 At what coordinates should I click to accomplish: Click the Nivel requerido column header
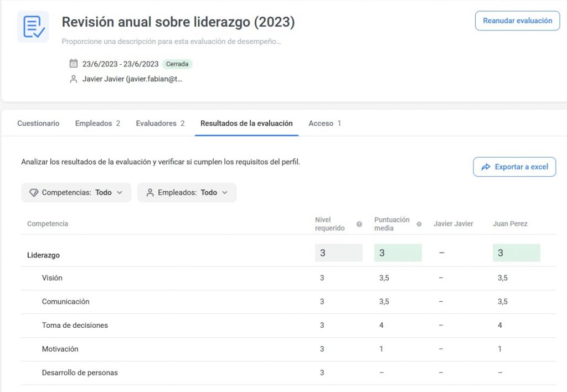[330, 224]
